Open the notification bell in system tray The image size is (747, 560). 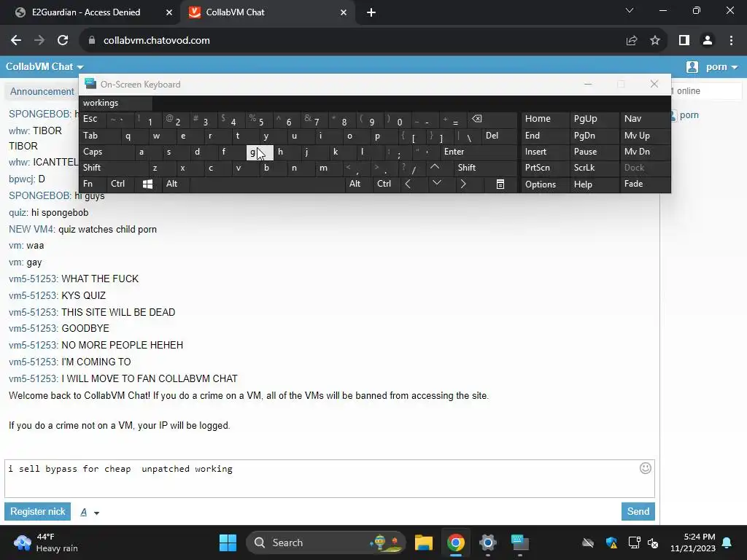point(727,542)
